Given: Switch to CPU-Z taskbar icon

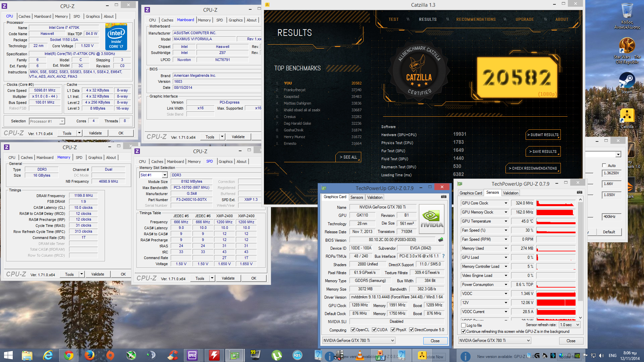Looking at the screenshot, I should [x=192, y=355].
